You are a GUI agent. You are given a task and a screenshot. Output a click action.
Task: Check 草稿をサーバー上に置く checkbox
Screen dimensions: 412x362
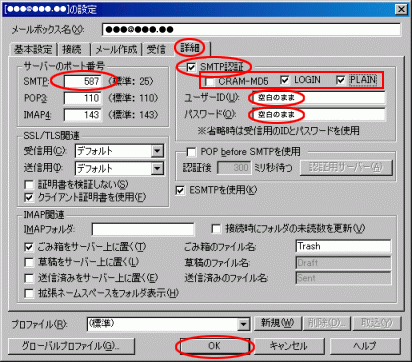[x=29, y=262]
